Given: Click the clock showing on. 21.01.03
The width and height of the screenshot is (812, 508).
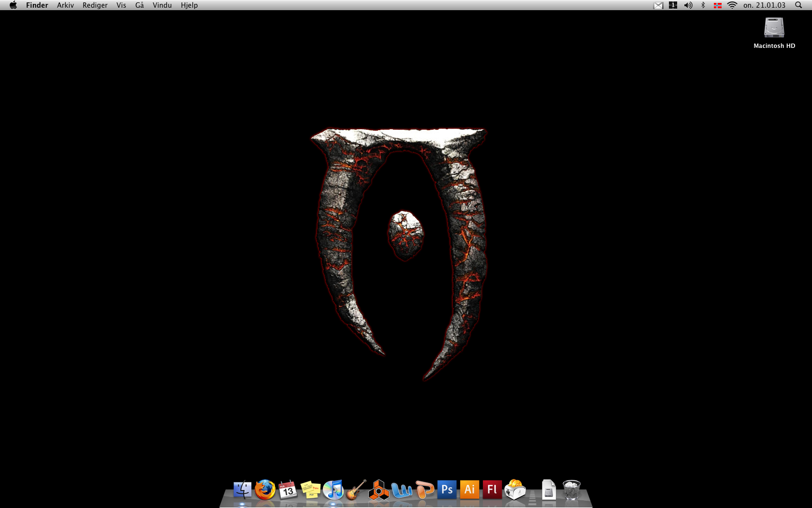Looking at the screenshot, I should tap(765, 5).
